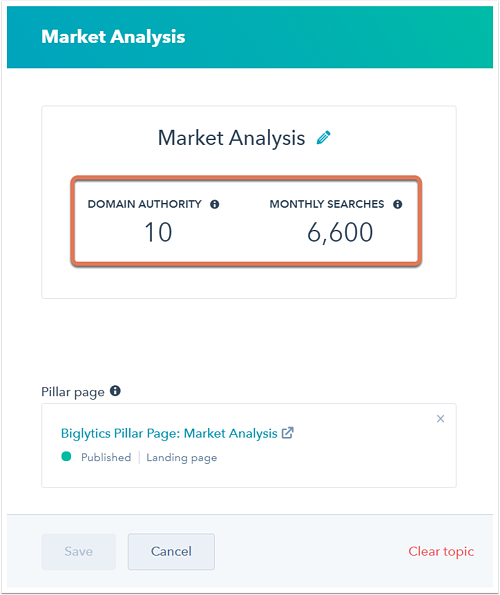Screen dimensions: 500x595
Task: Click the Landing page type text
Action: click(182, 458)
